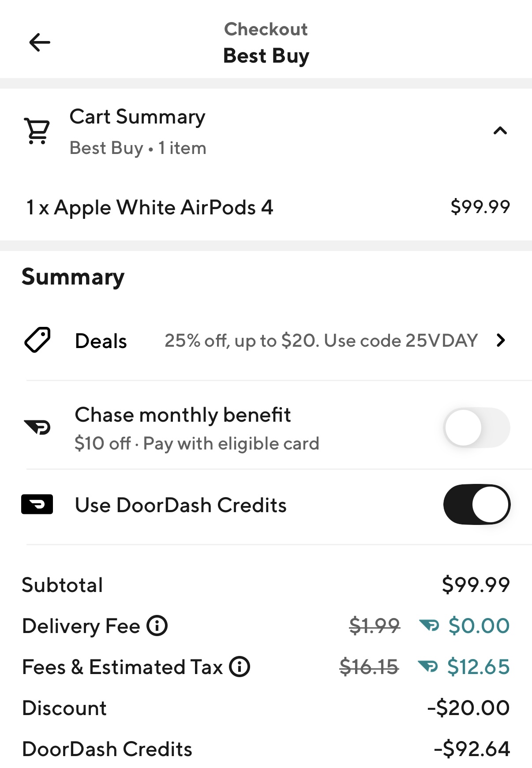Screen dimensions: 532x768
Task: Tap the Chase monthly benefit label
Action: click(x=183, y=415)
